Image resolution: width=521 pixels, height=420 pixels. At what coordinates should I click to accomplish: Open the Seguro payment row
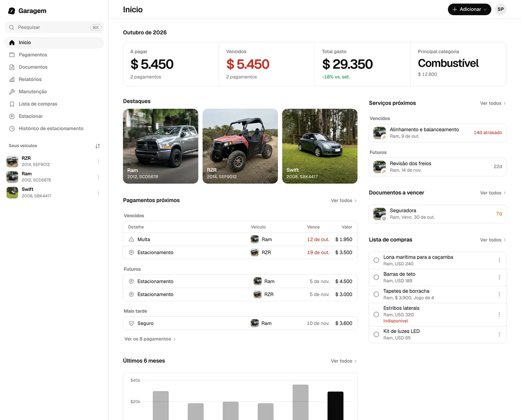(240, 323)
